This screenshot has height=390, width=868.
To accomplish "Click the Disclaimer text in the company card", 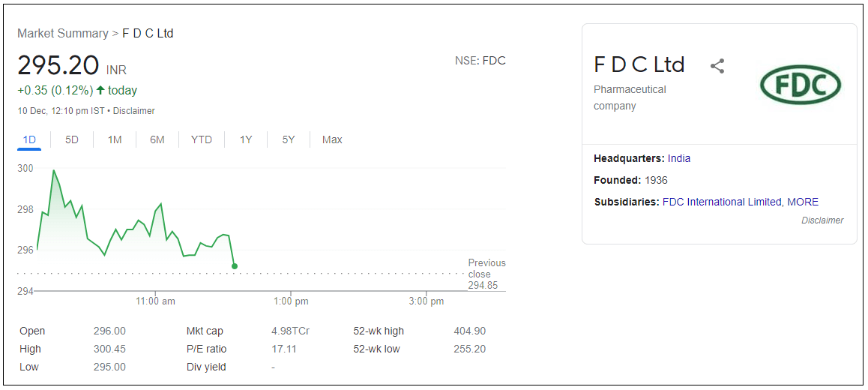I will (x=822, y=220).
